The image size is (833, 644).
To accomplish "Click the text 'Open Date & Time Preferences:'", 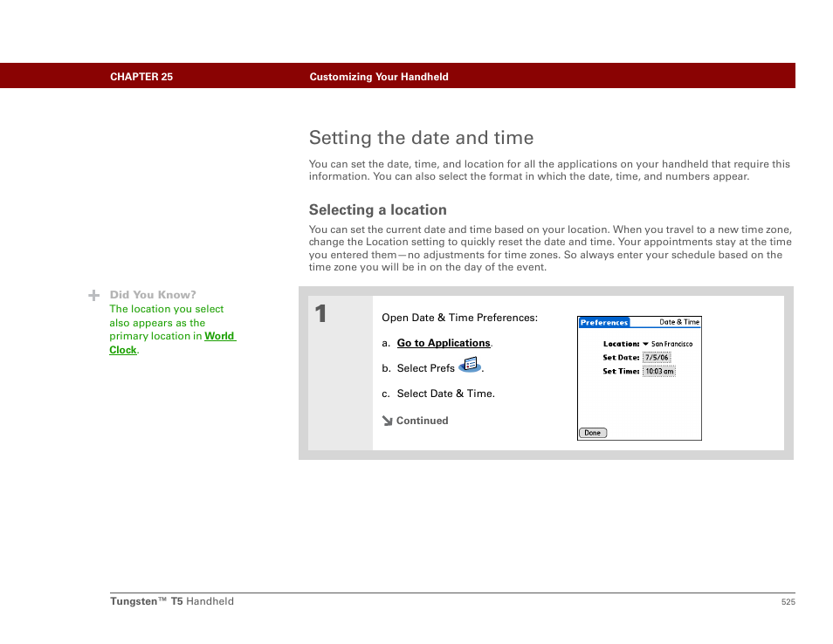I will (459, 318).
